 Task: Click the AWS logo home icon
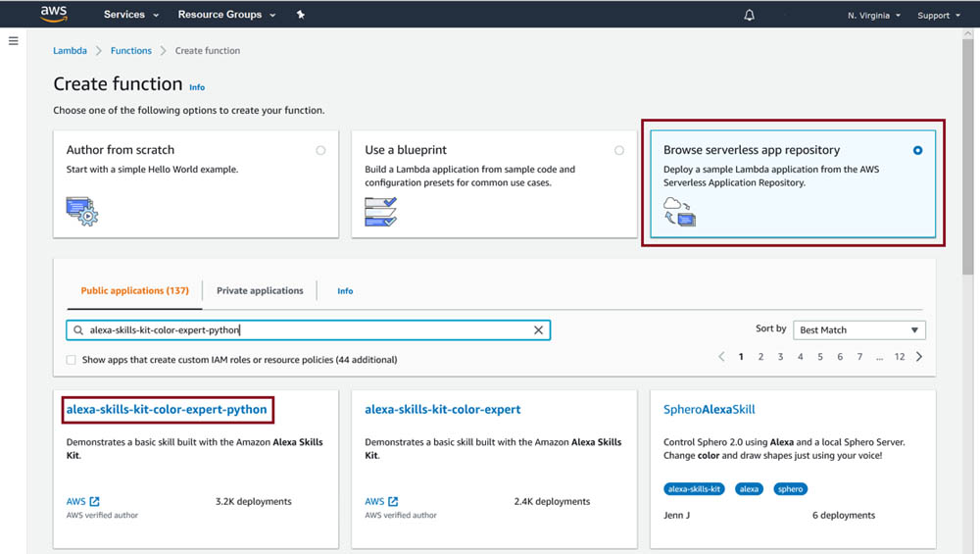tap(54, 14)
